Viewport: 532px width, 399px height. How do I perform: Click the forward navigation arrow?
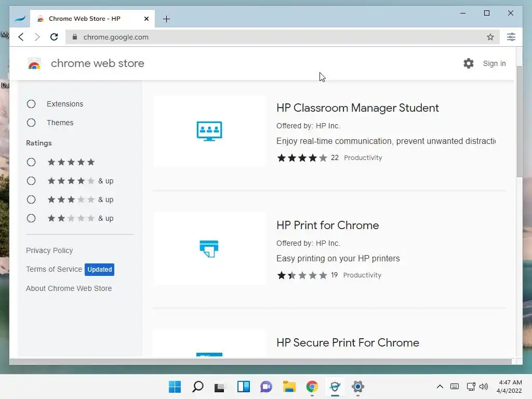click(x=37, y=37)
